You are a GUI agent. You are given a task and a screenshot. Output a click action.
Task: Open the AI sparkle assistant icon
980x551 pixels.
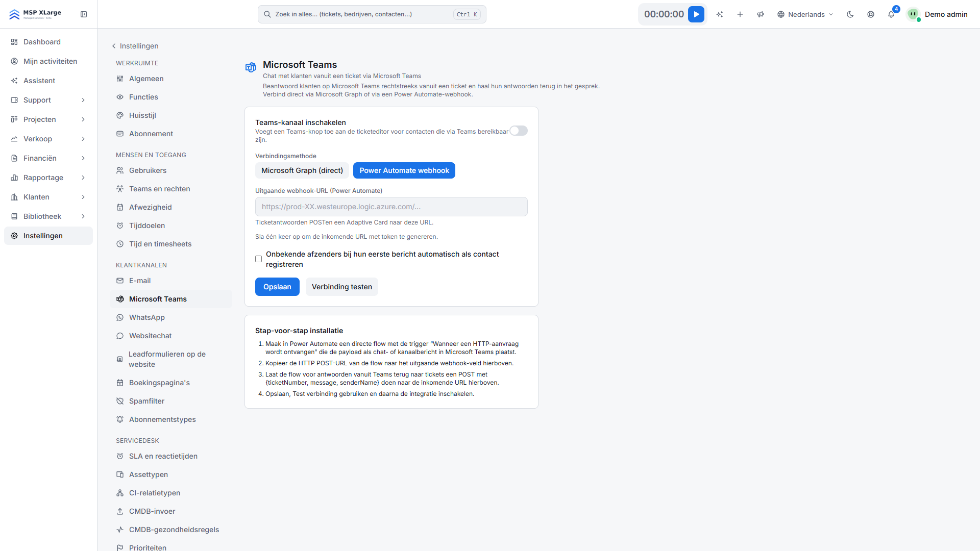pyautogui.click(x=720, y=14)
